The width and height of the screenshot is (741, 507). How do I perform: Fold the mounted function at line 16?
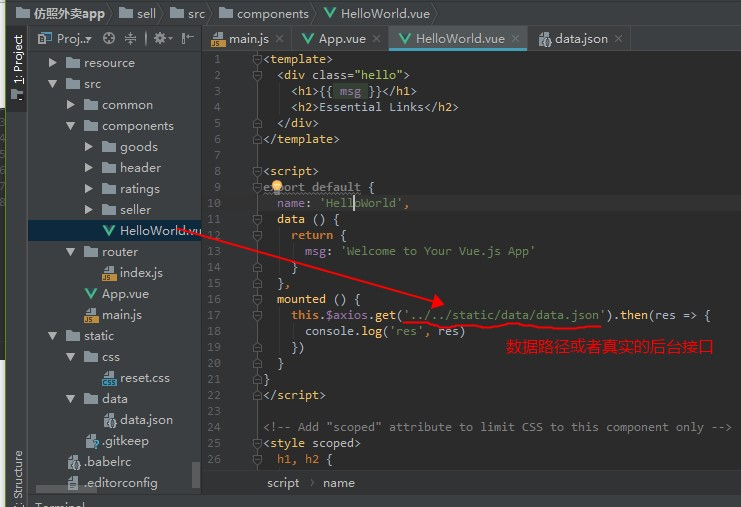[257, 299]
